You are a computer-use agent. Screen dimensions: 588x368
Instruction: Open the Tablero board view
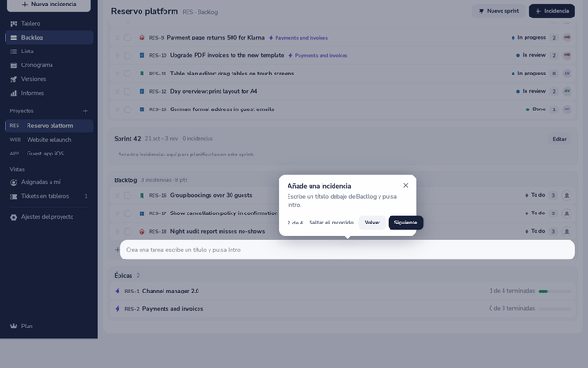point(49,24)
